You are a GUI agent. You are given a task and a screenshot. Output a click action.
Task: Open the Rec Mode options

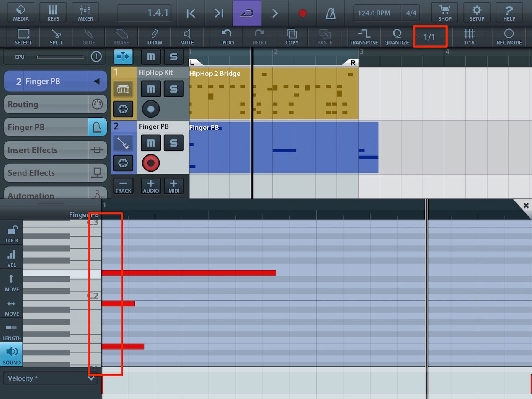[509, 37]
